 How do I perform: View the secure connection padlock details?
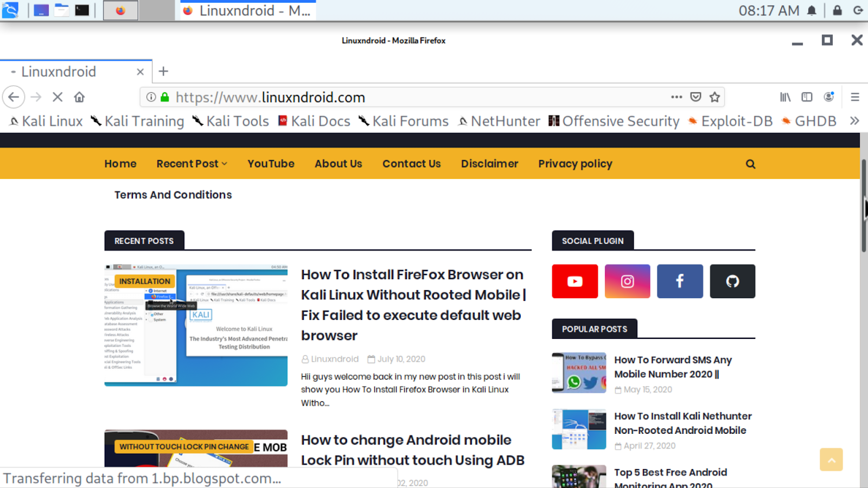[165, 97]
